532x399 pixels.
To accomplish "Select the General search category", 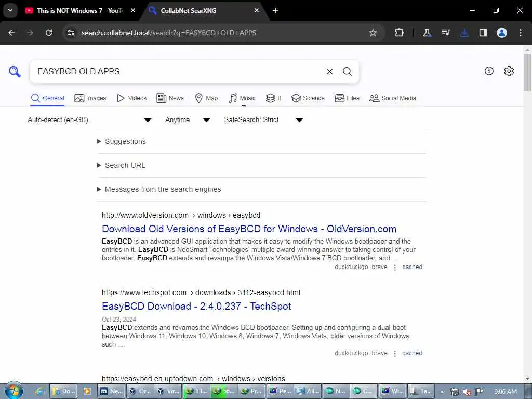I will pos(47,98).
